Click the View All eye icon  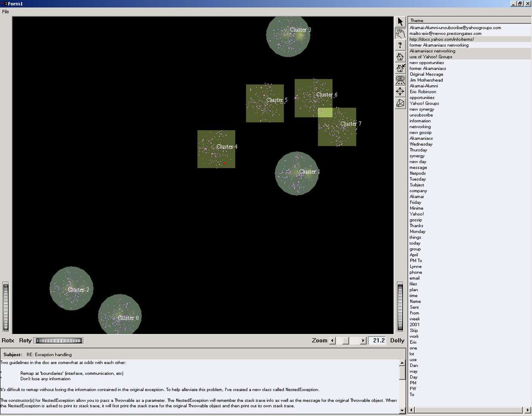(400, 80)
